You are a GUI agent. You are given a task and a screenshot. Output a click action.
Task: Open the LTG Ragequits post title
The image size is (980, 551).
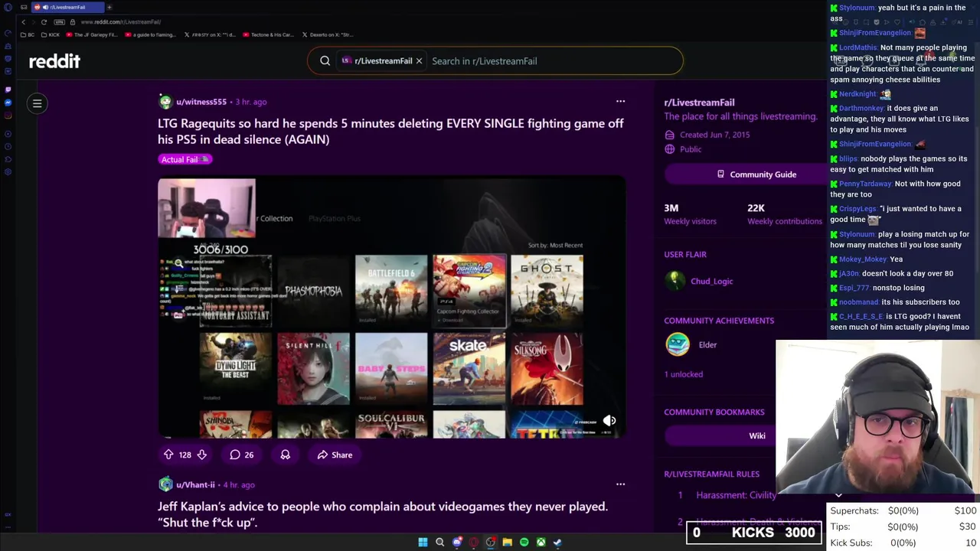click(x=390, y=131)
